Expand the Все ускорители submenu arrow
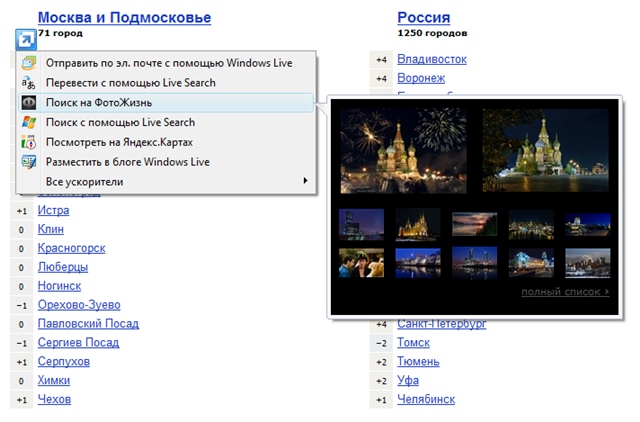The image size is (640, 422). 305,181
